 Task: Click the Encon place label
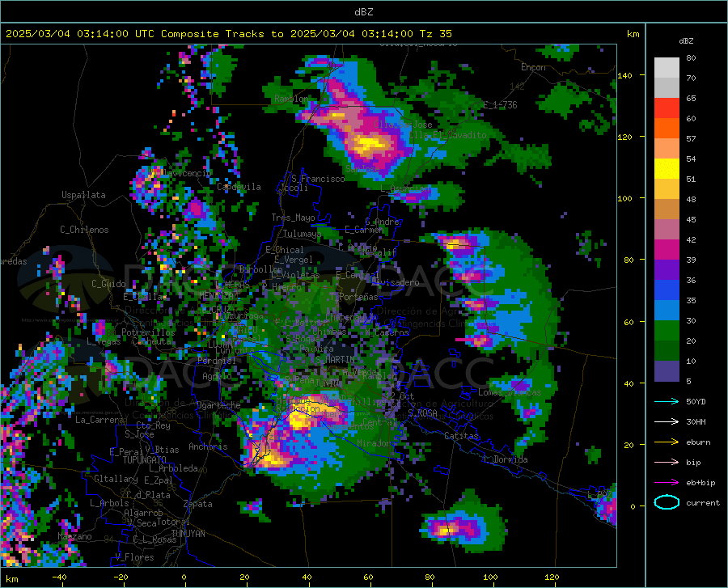coord(533,67)
